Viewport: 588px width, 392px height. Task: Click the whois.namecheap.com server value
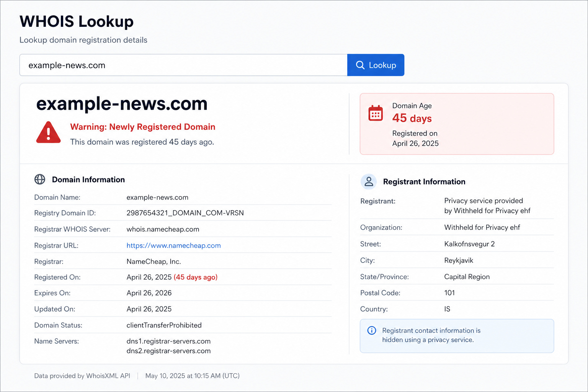[163, 229]
